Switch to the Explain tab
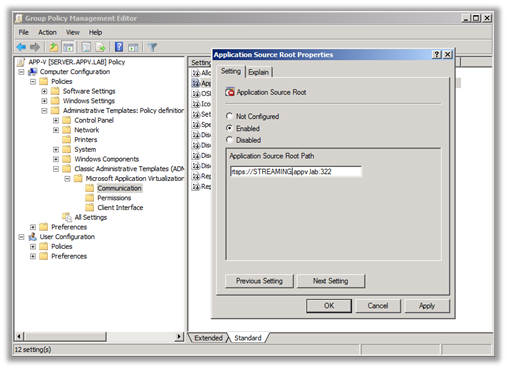507x369 pixels. pyautogui.click(x=259, y=72)
